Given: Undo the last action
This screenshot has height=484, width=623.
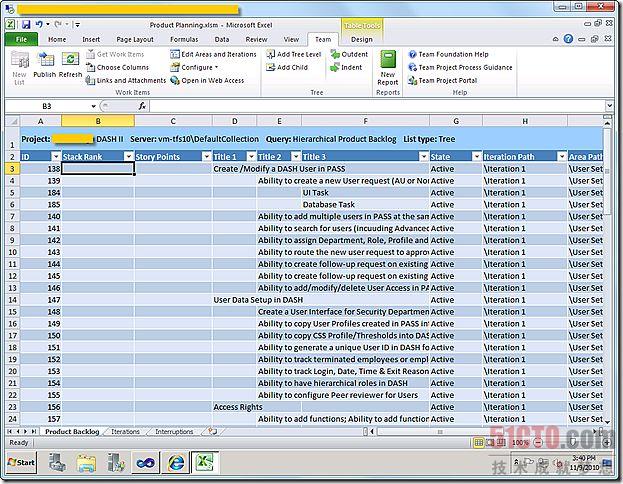Looking at the screenshot, I should 39,25.
